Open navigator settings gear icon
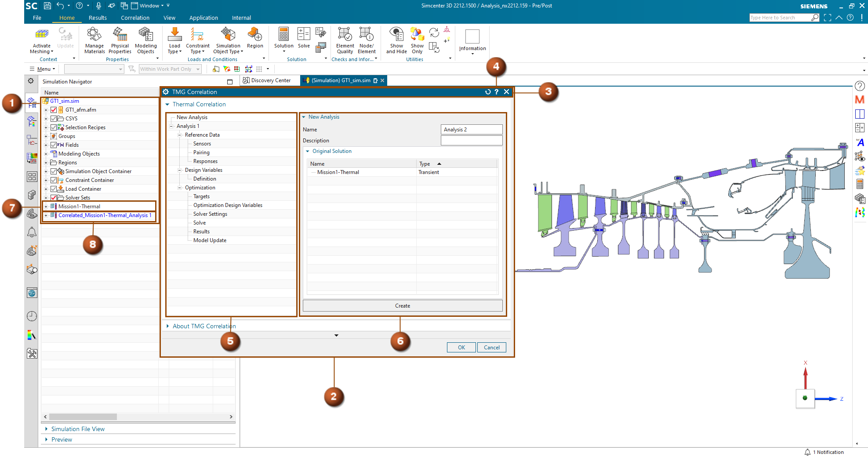Image resolution: width=868 pixels, height=457 pixels. tap(31, 81)
